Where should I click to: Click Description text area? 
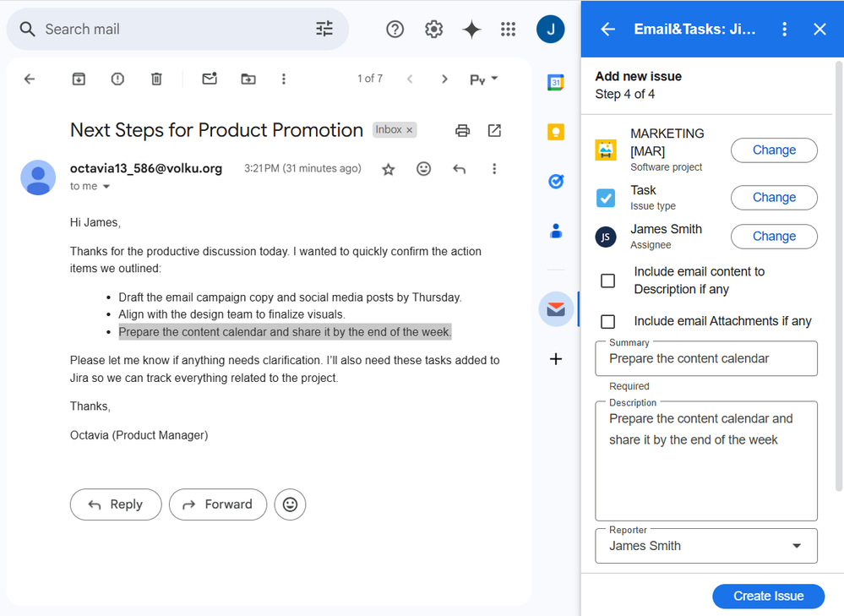point(706,461)
